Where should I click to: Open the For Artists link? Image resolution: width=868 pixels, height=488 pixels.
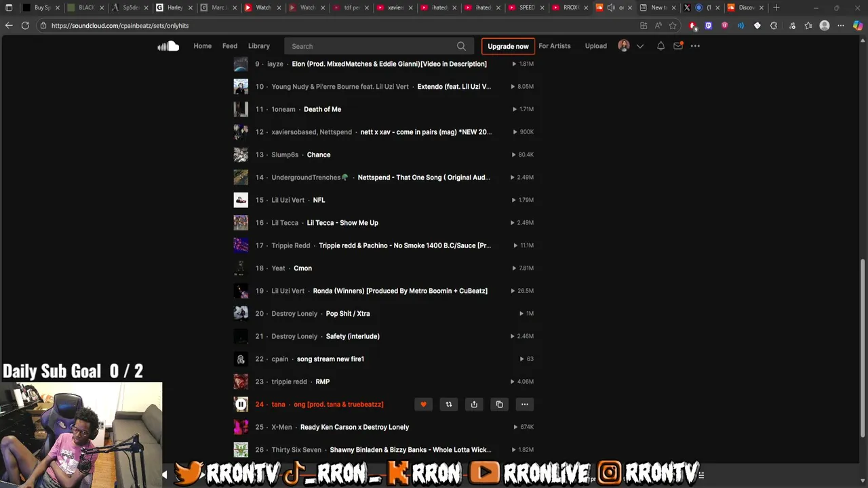(x=555, y=46)
